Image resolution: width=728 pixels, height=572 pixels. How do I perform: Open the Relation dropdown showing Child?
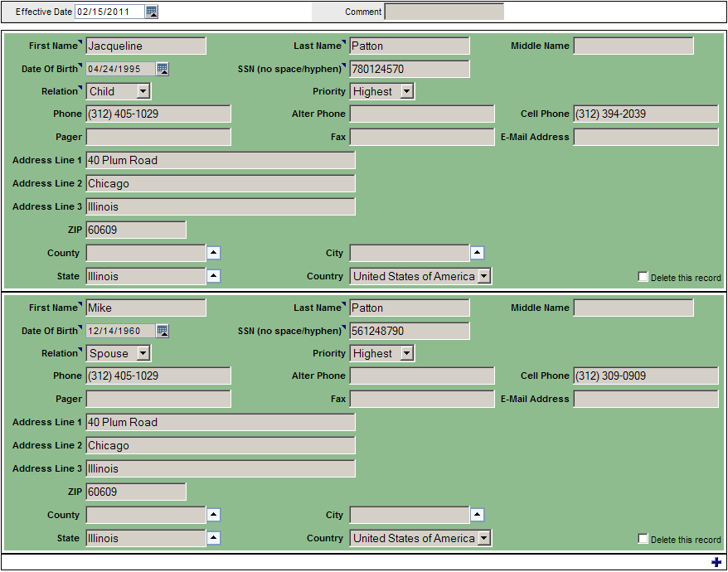[x=119, y=91]
